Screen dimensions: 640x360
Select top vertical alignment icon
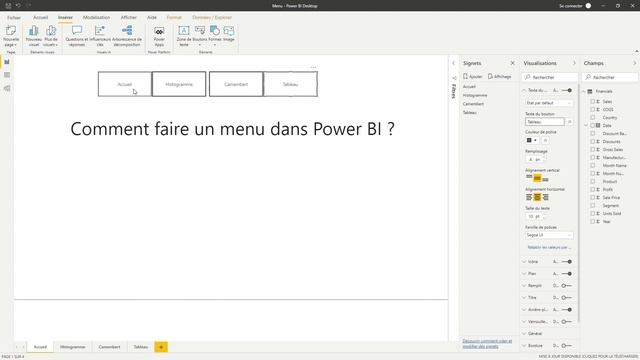pyautogui.click(x=529, y=178)
